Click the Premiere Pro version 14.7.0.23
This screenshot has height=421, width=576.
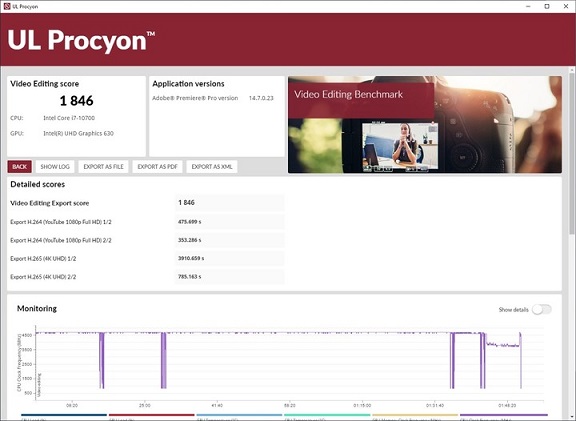pyautogui.click(x=261, y=98)
